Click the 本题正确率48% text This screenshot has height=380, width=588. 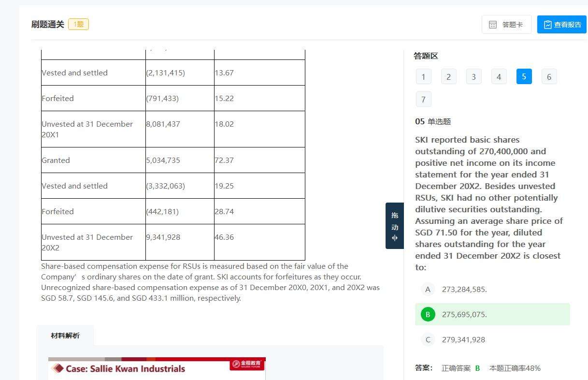[x=515, y=368]
